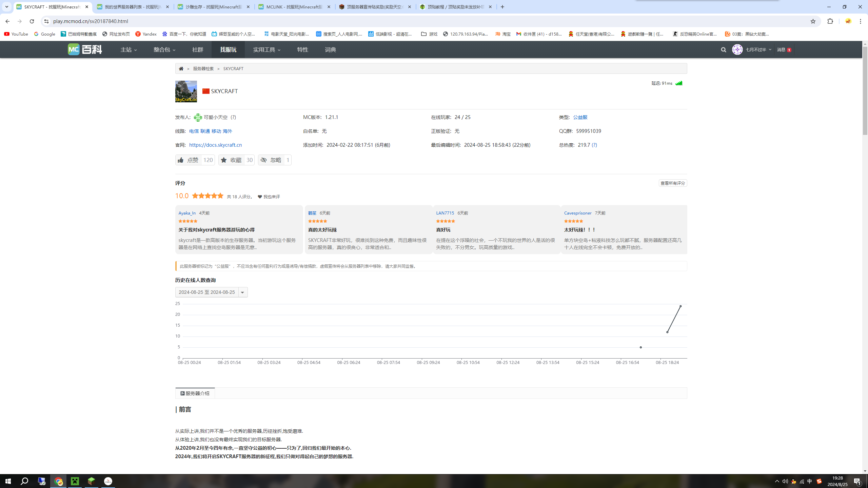
Task: Click the 电信 line tag link
Action: pyautogui.click(x=194, y=131)
